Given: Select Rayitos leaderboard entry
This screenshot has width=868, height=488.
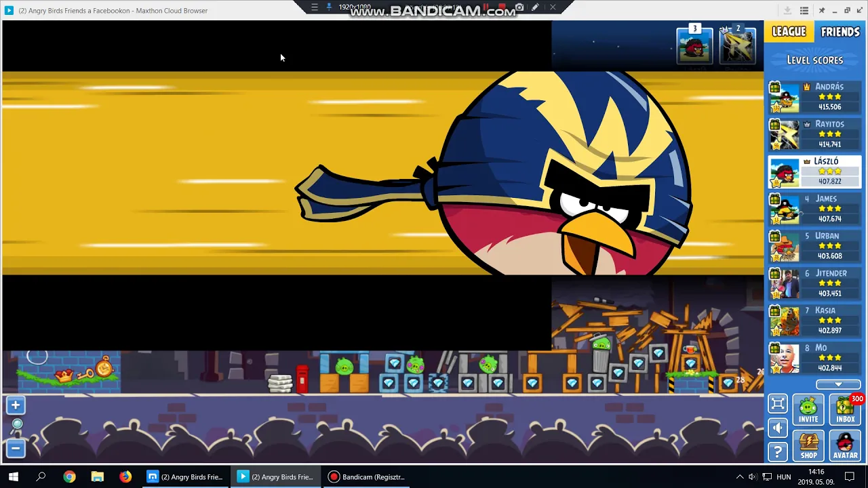Looking at the screenshot, I should tap(814, 134).
